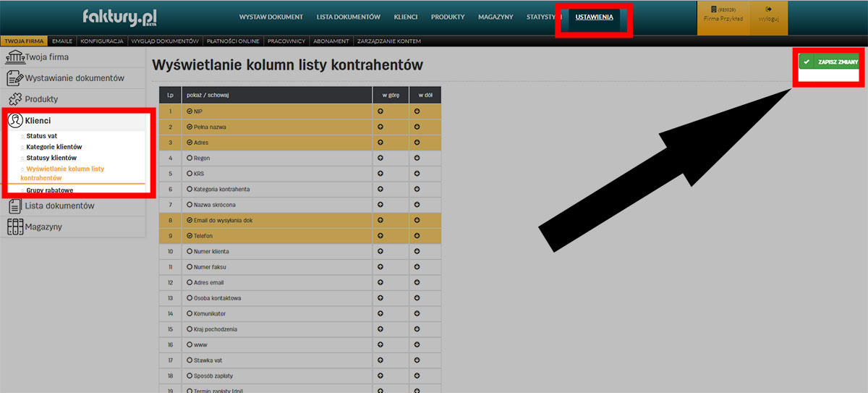Uncheck the Pełna nazwa column
Screen dimensions: 868x393
pos(190,127)
